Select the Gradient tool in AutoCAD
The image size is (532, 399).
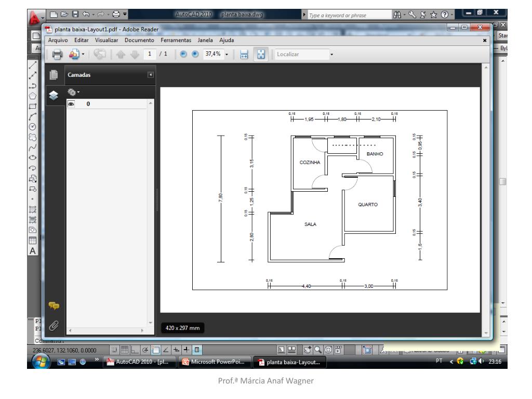(33, 220)
